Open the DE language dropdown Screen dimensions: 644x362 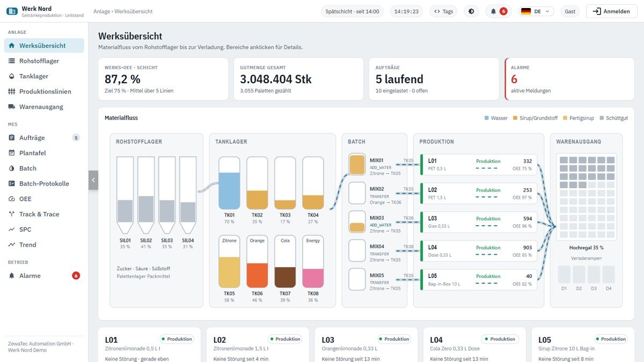click(537, 11)
